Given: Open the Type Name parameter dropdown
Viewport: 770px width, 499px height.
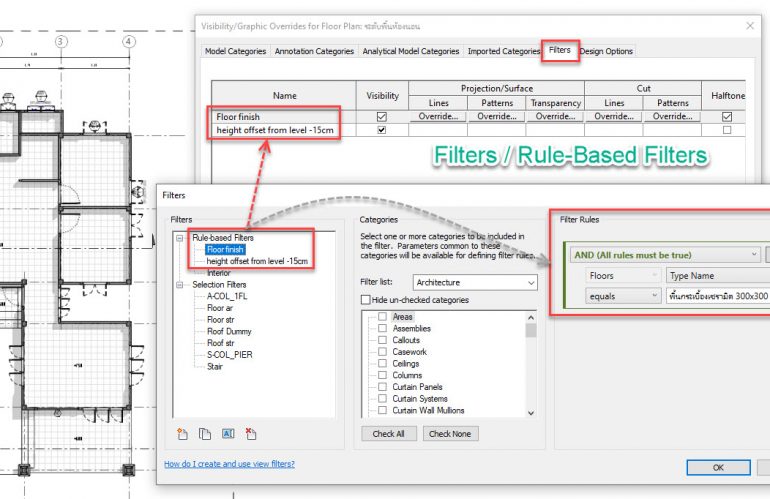Looking at the screenshot, I should [x=718, y=276].
